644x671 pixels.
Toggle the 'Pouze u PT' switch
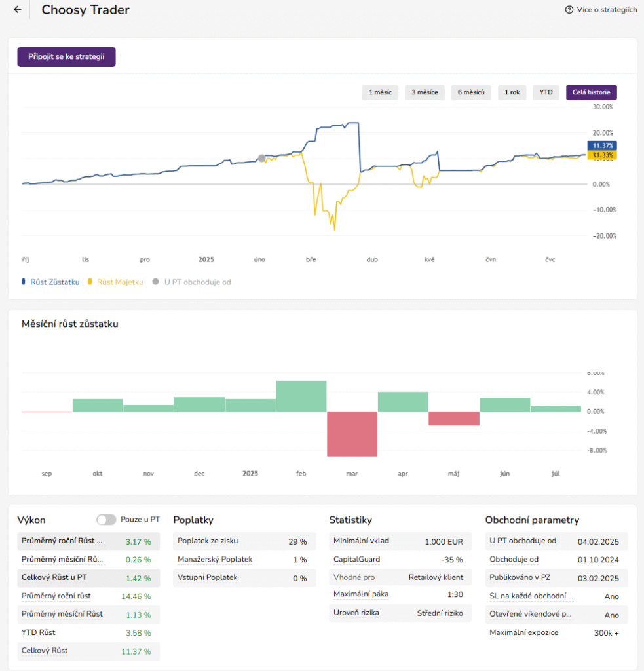[106, 520]
